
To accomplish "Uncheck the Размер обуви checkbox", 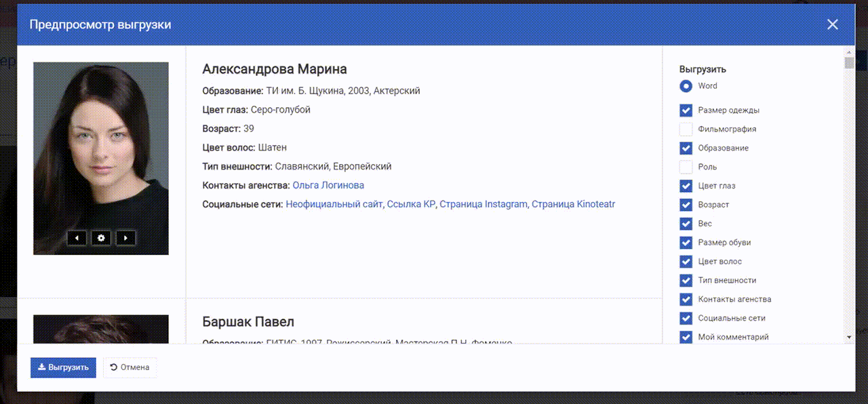I will click(x=686, y=243).
